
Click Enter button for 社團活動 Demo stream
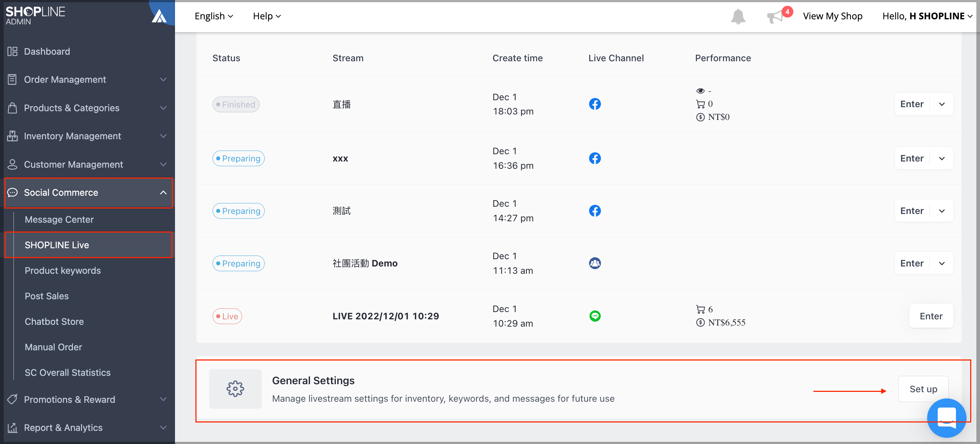coord(912,263)
